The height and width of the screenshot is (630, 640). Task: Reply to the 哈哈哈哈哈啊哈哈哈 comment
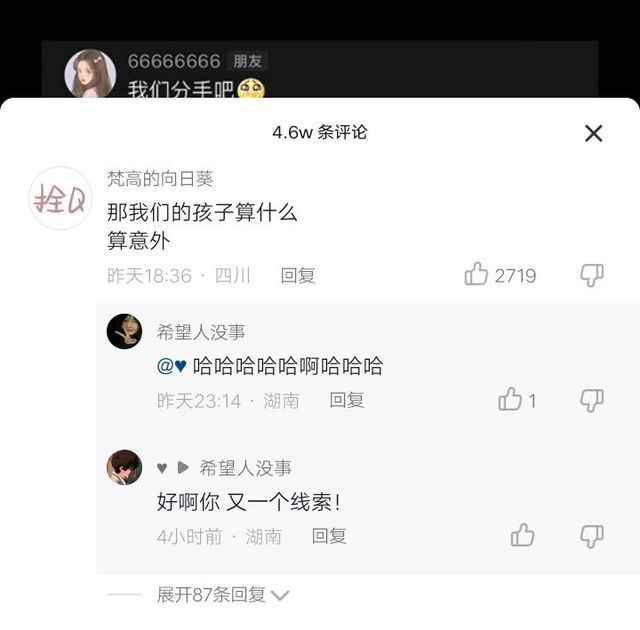(347, 400)
